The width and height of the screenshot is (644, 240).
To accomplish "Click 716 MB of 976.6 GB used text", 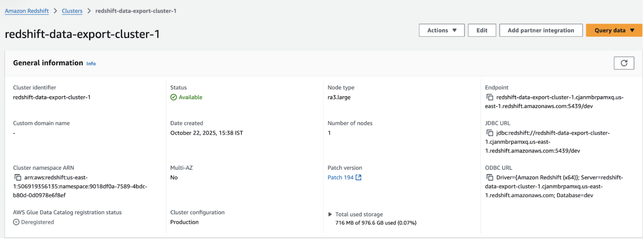I will (x=376, y=223).
